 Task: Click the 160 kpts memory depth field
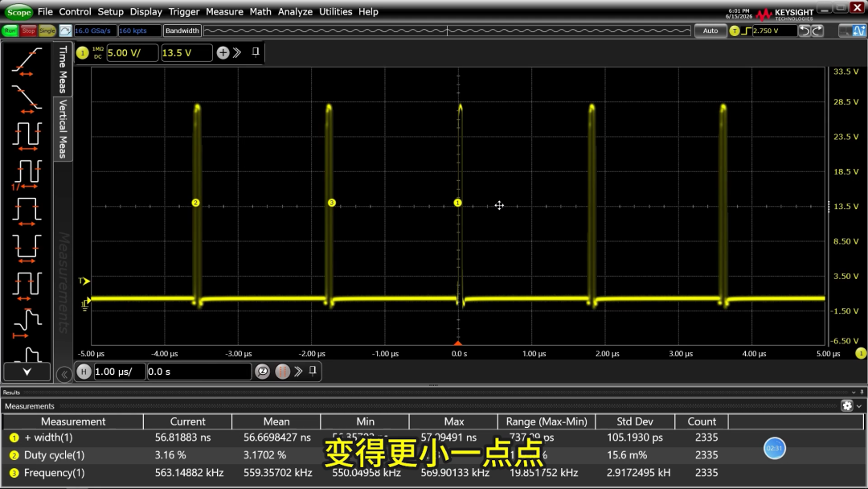click(140, 31)
